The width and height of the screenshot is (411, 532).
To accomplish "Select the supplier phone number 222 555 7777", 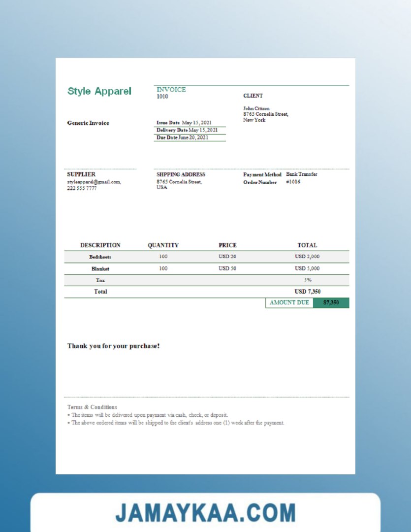I will 82,188.
